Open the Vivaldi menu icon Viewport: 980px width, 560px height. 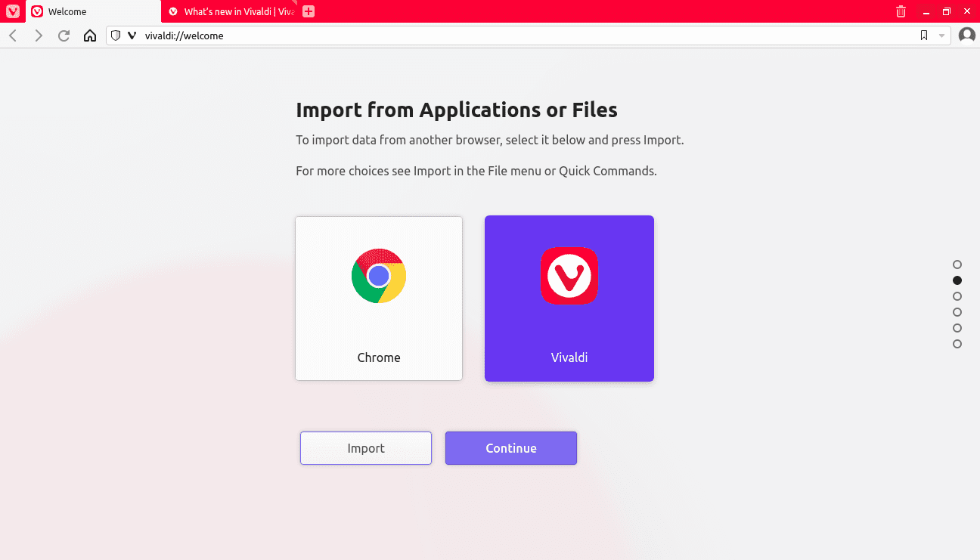tap(12, 11)
